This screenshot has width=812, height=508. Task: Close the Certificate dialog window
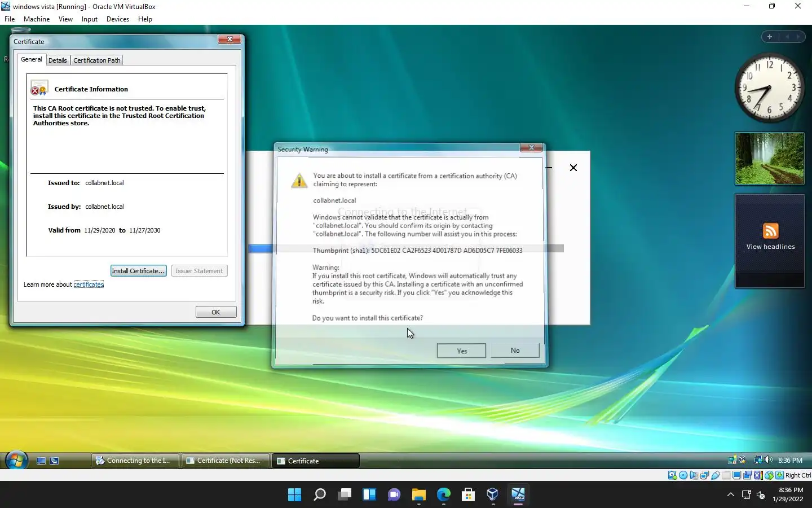(x=230, y=39)
